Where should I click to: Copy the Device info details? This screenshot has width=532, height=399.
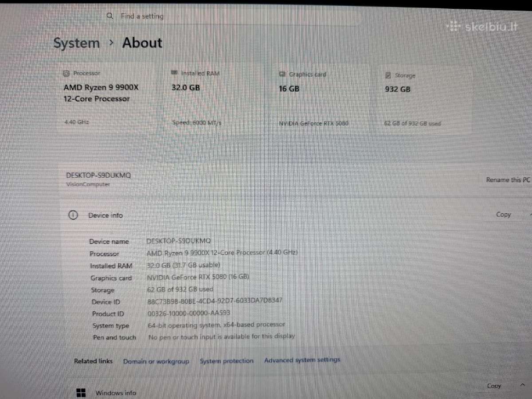pyautogui.click(x=504, y=215)
